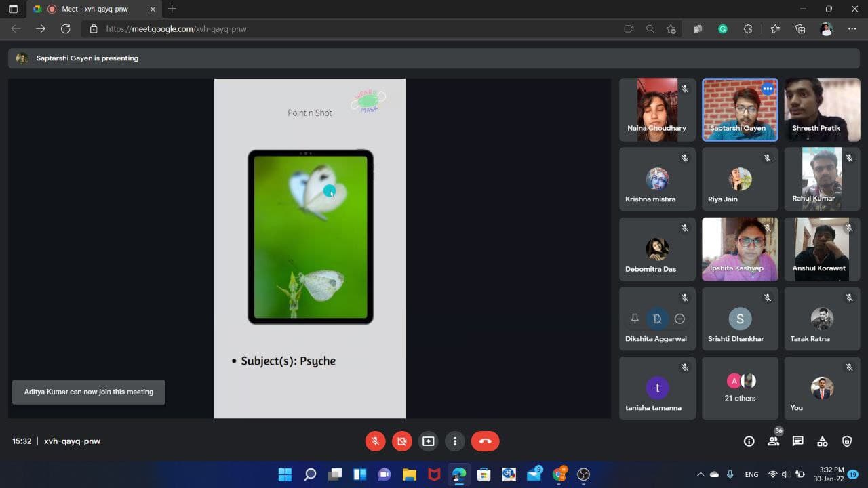Open the browser profile avatar
The width and height of the screenshot is (868, 488).
click(826, 29)
